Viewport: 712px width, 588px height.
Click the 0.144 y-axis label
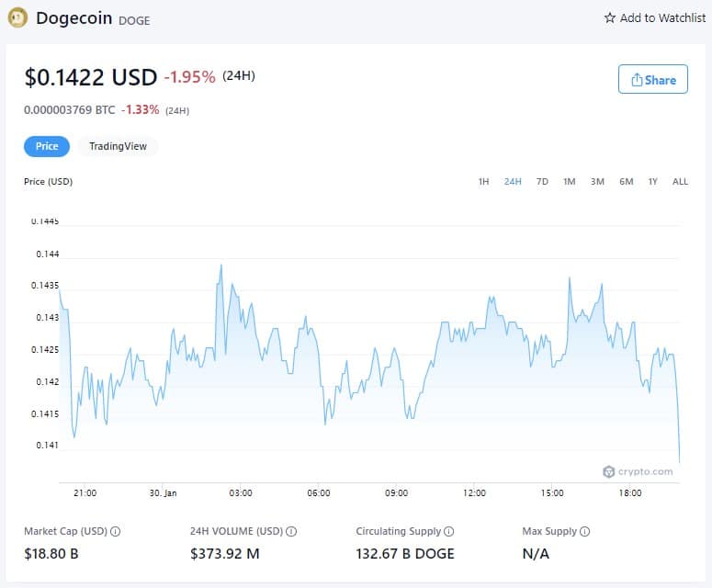coord(48,254)
